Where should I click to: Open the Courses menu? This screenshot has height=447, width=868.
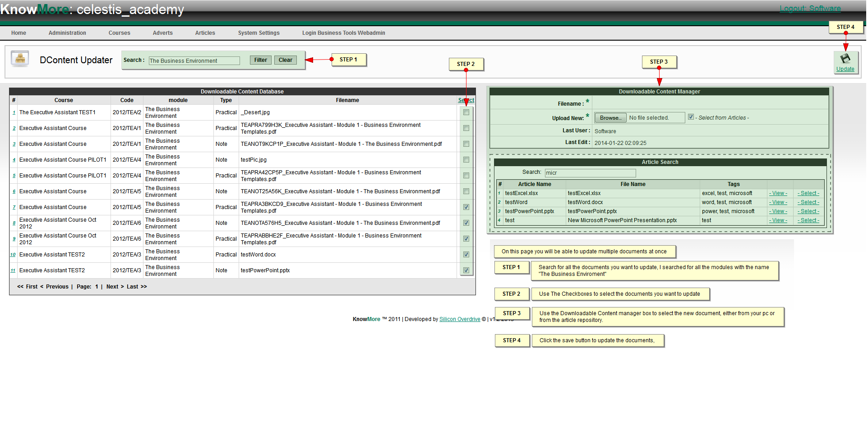119,33
